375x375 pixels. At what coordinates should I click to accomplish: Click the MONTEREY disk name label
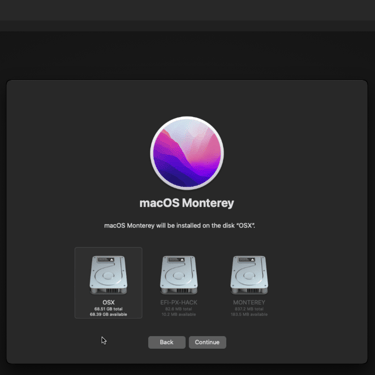tap(249, 302)
